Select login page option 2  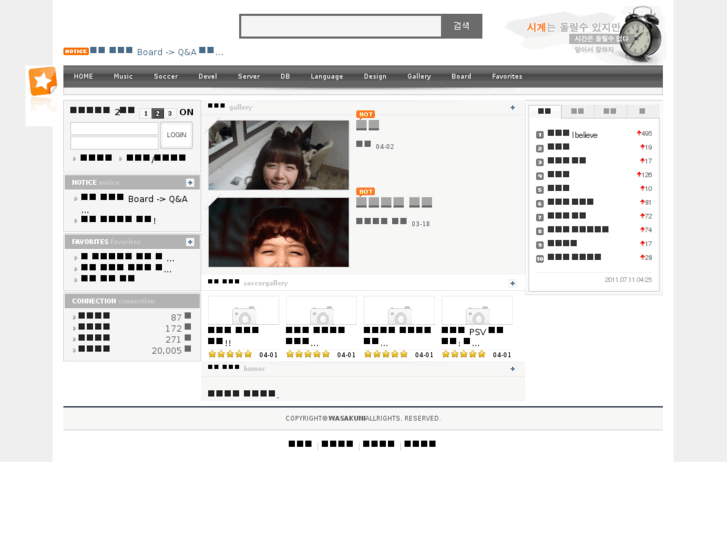pyautogui.click(x=158, y=114)
